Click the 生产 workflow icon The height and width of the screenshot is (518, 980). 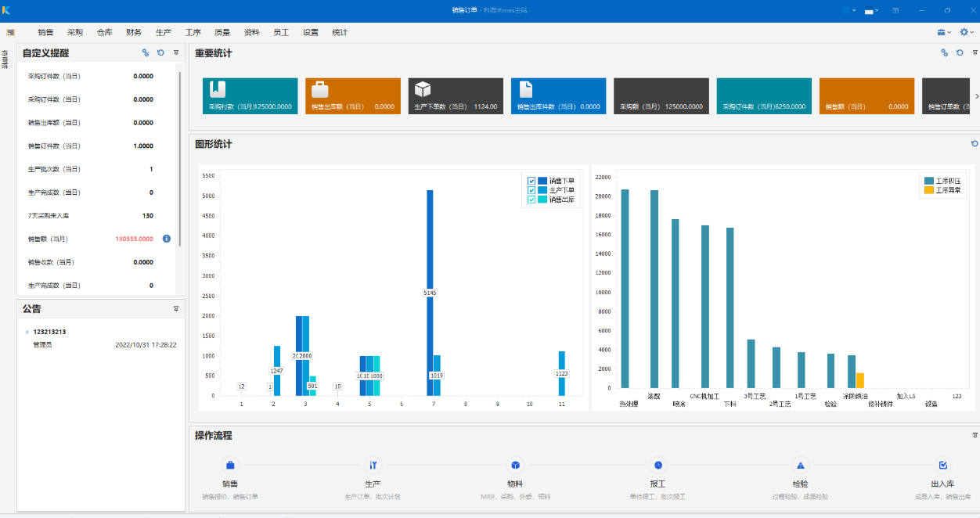click(373, 465)
